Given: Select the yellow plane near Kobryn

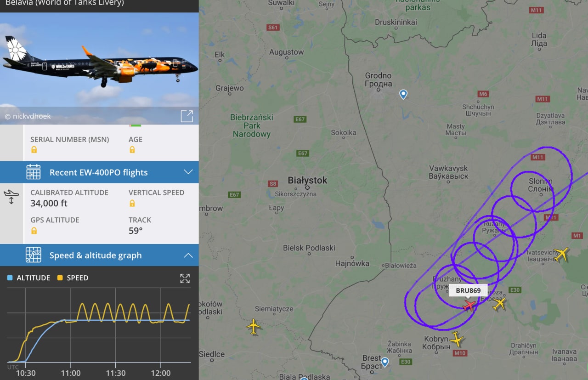Looking at the screenshot, I should 457,339.
